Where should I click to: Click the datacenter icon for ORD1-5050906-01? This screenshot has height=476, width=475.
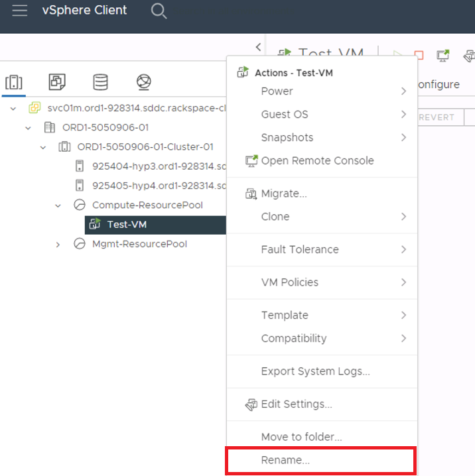[50, 127]
